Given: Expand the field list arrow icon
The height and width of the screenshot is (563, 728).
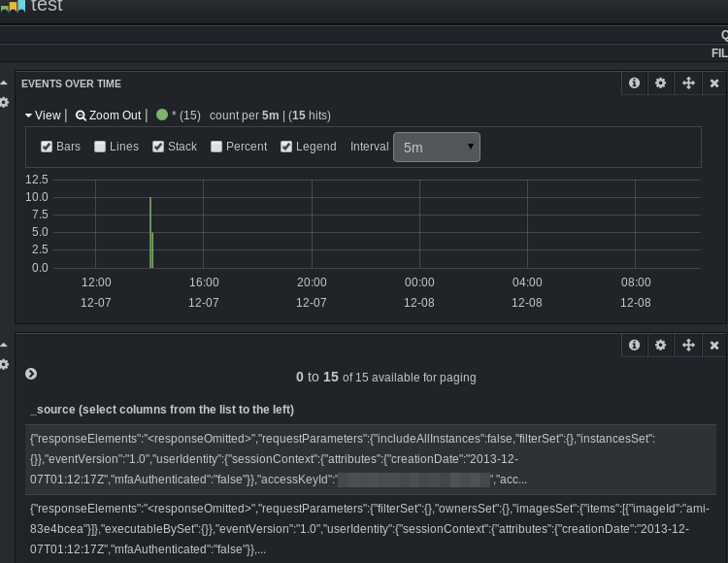Looking at the screenshot, I should 31,374.
